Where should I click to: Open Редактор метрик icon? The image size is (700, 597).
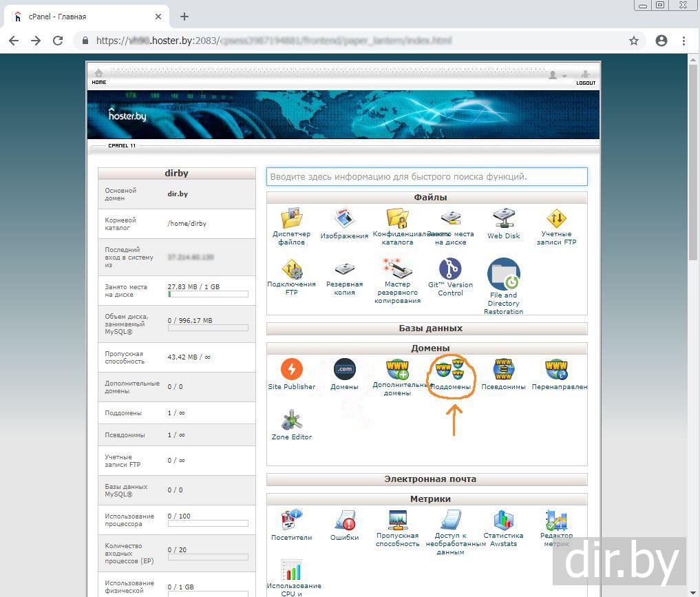click(556, 520)
